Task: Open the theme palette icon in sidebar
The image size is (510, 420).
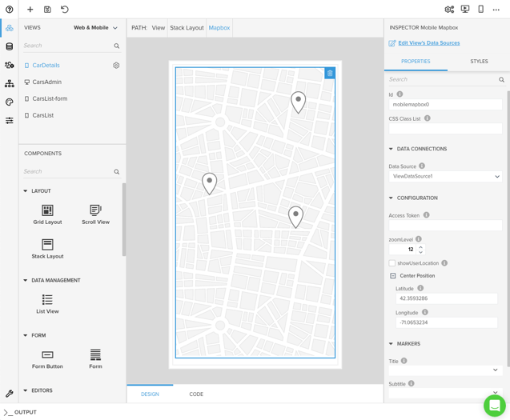Action: click(10, 102)
